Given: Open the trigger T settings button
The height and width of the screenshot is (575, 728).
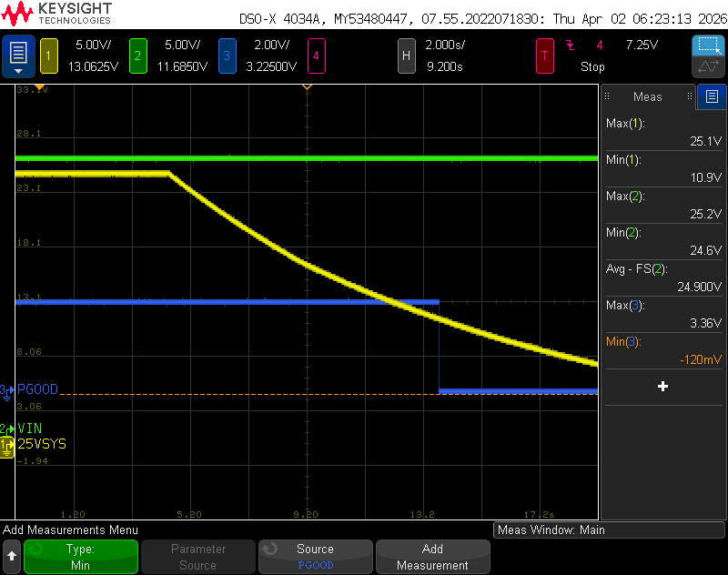Looking at the screenshot, I should (544, 56).
